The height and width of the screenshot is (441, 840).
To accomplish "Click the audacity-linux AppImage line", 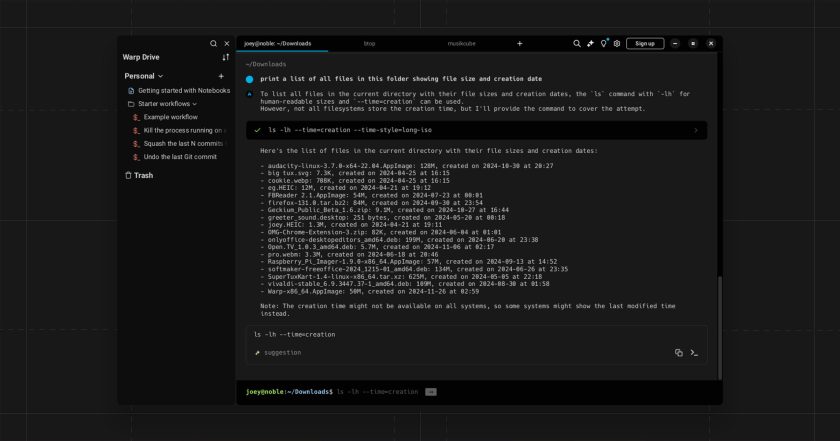I will pyautogui.click(x=407, y=166).
